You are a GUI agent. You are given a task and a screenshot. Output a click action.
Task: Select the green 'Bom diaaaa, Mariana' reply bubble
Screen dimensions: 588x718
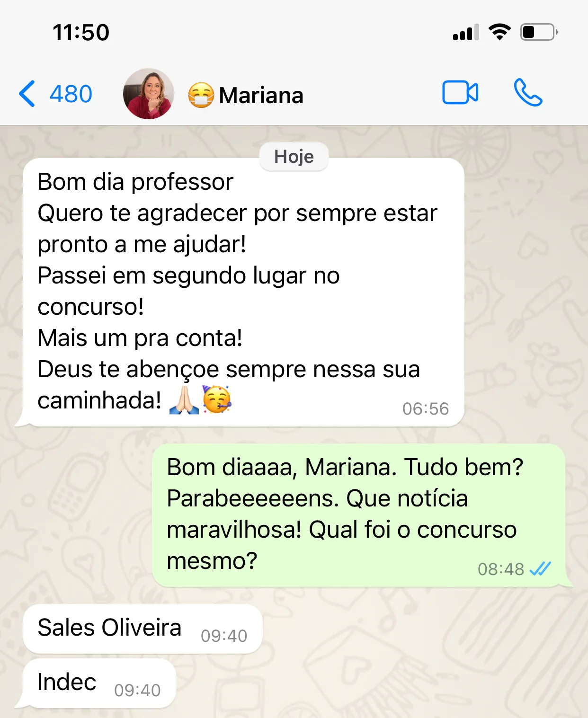point(363,515)
